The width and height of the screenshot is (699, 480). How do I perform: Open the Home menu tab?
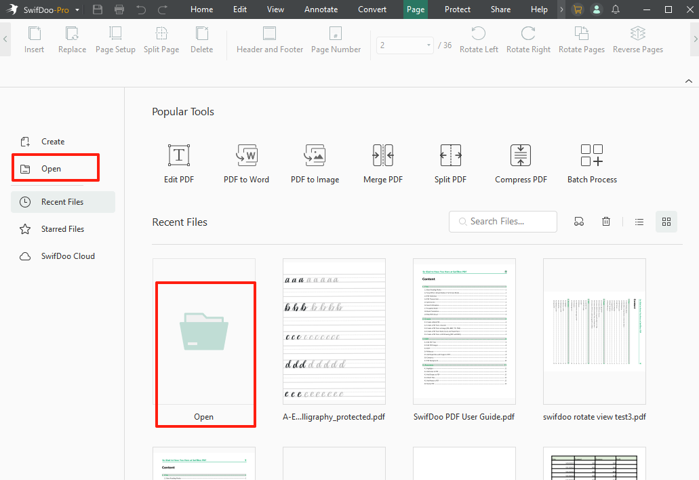click(x=201, y=9)
